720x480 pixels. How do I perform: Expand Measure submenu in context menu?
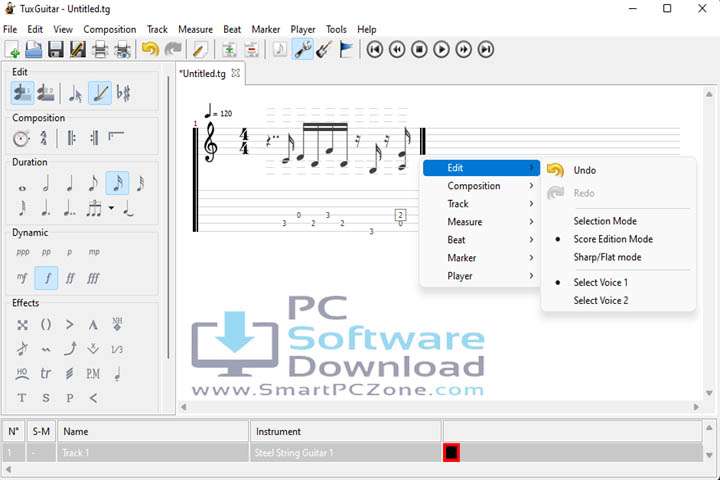(481, 222)
